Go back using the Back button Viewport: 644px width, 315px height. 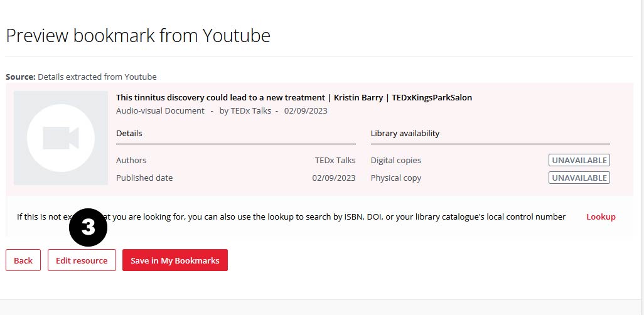pos(23,260)
